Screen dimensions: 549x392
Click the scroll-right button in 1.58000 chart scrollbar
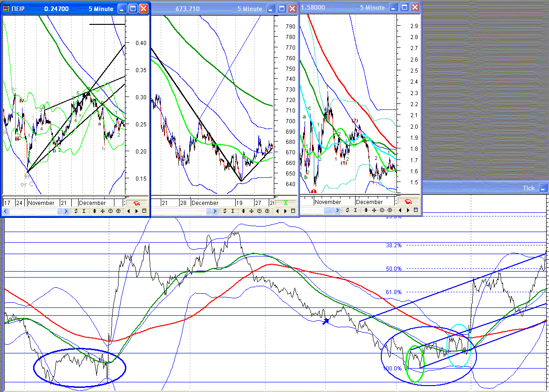tap(337, 210)
